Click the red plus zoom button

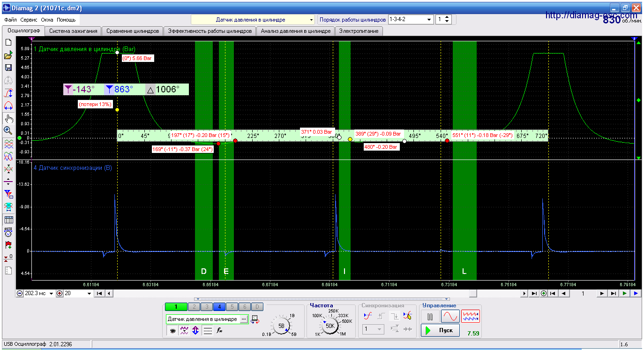[60, 294]
